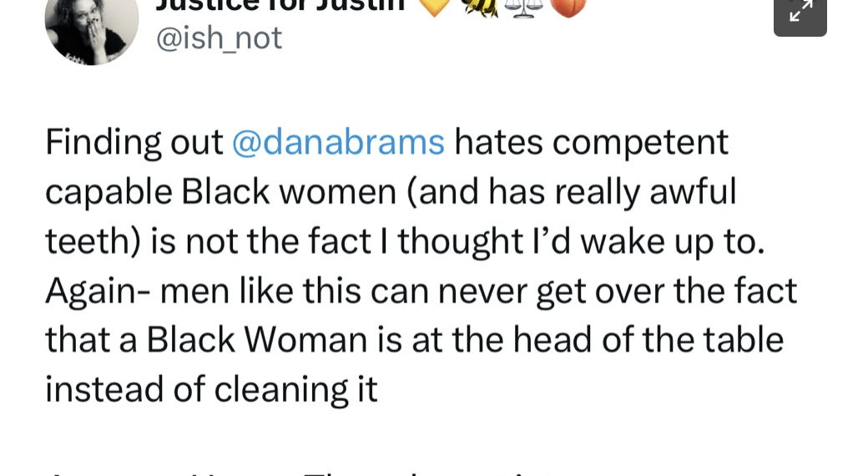The image size is (868, 476).
Task: Open the @danabrams mention link
Action: click(x=337, y=143)
